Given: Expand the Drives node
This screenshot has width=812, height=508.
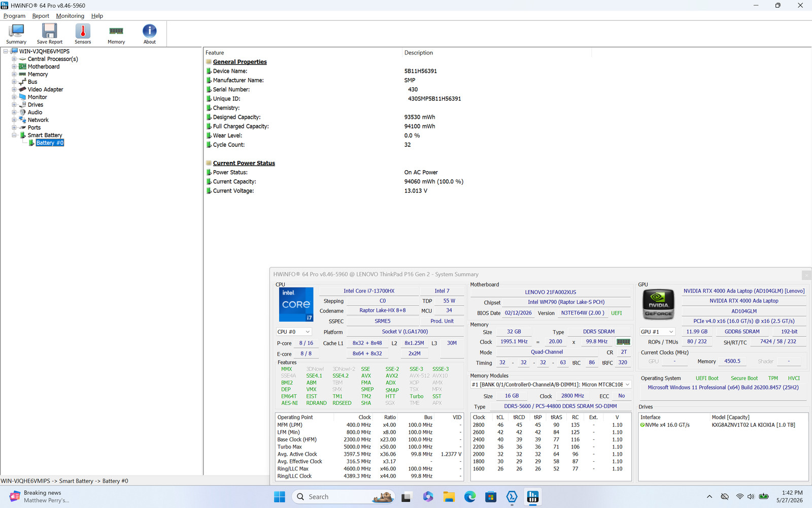Looking at the screenshot, I should (14, 105).
